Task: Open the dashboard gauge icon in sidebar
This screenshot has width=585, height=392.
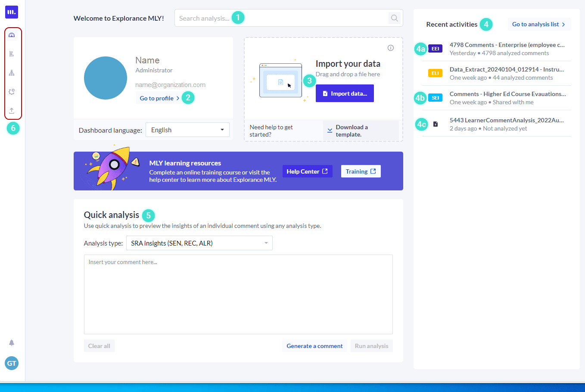Action: pyautogui.click(x=12, y=35)
